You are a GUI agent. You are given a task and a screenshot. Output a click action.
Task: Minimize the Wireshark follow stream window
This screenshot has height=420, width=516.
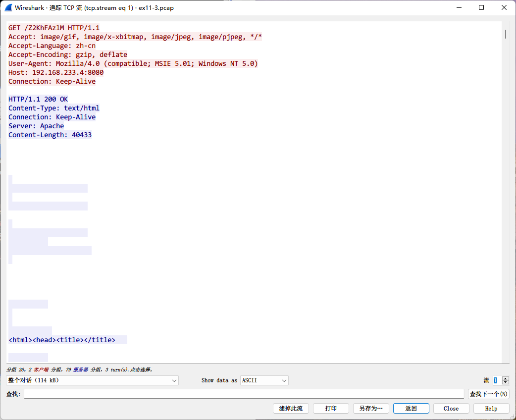point(459,7)
